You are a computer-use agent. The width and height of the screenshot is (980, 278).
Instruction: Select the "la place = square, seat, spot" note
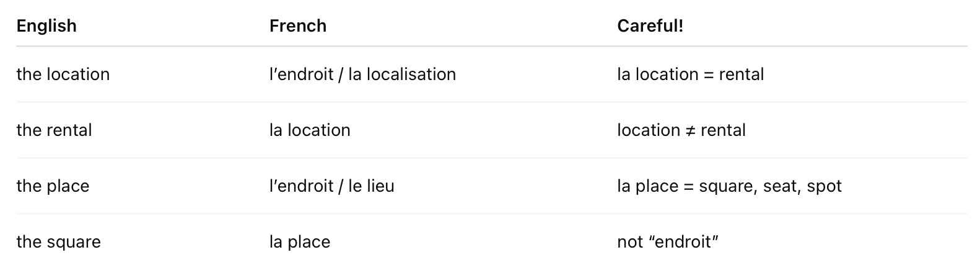tap(729, 186)
